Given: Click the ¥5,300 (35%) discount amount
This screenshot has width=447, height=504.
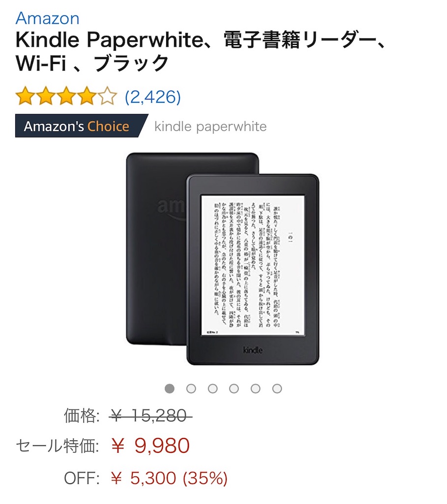Looking at the screenshot, I should coord(169,478).
